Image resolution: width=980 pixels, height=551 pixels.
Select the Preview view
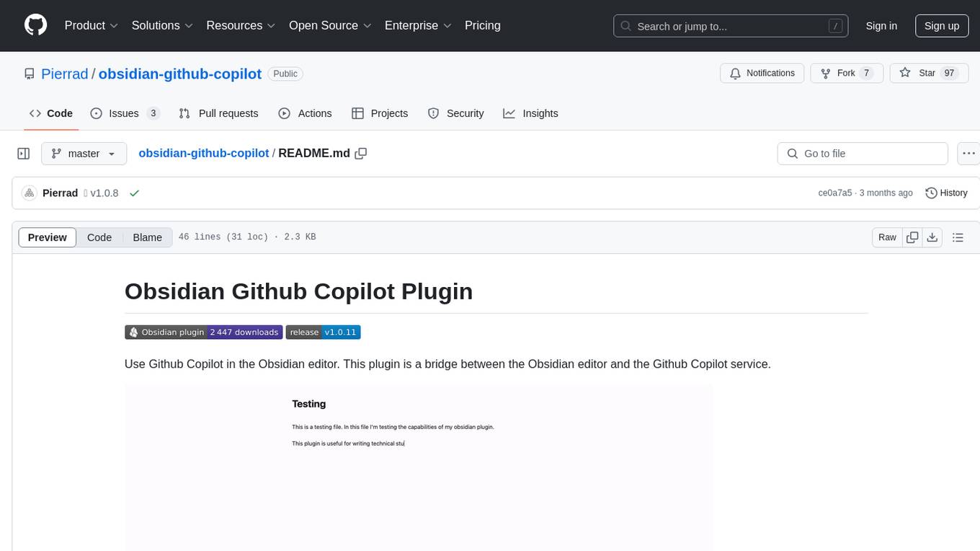tap(48, 237)
